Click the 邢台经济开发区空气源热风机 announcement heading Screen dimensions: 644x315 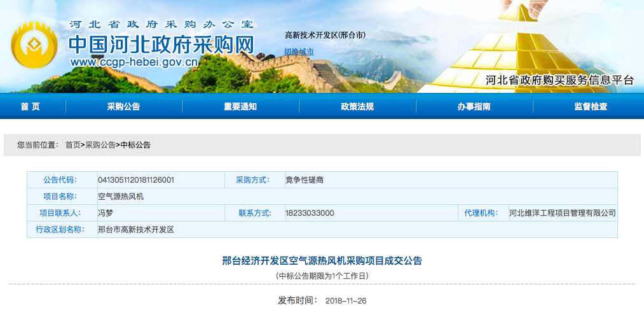[x=322, y=261]
